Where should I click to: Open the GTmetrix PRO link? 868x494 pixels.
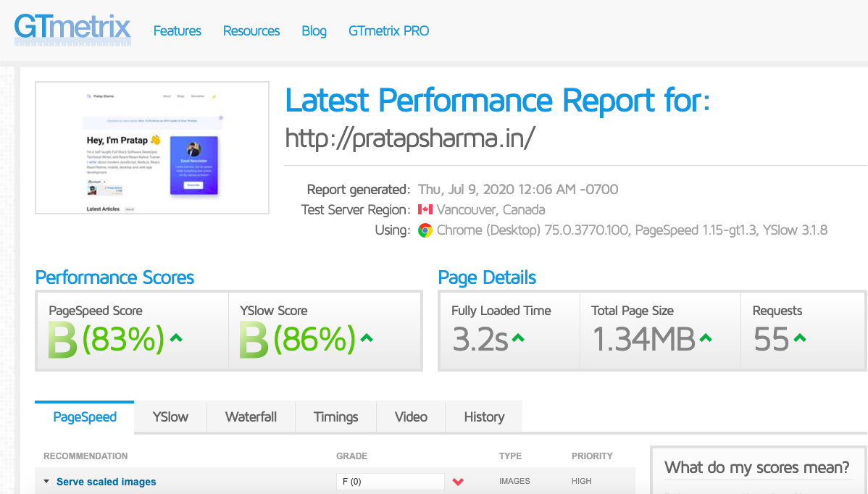(x=388, y=31)
